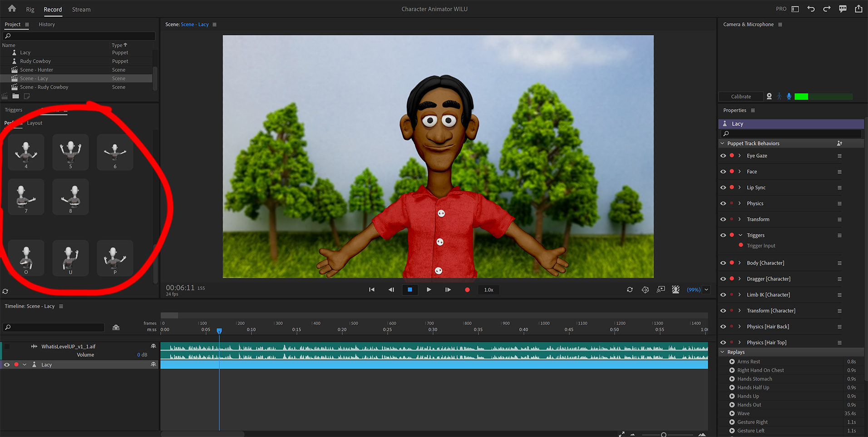Click the audio waveform icon beside WhatisLevelUP_v1_1.aif
Image resolution: width=868 pixels, height=437 pixels.
pos(34,346)
